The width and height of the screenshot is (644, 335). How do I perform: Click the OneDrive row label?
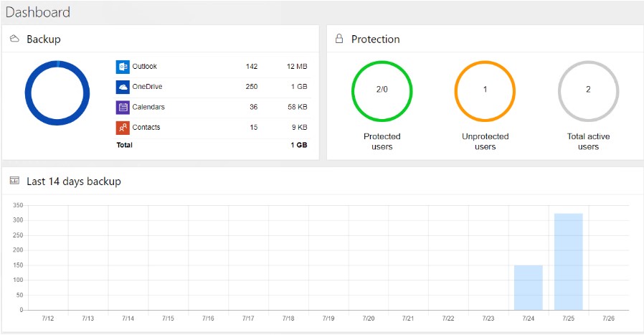147,86
